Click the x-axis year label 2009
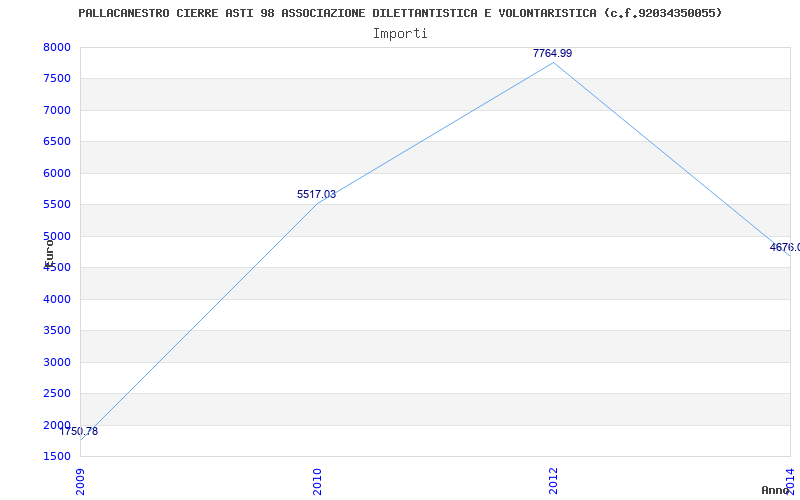 click(x=81, y=481)
